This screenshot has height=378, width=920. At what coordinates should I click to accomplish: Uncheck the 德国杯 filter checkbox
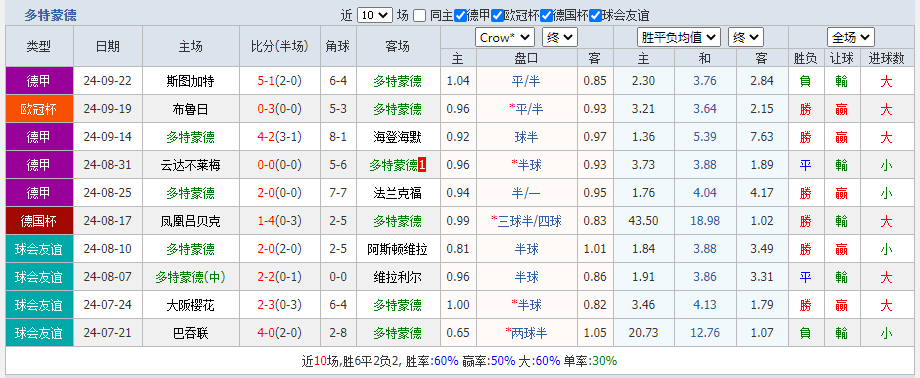pos(547,16)
